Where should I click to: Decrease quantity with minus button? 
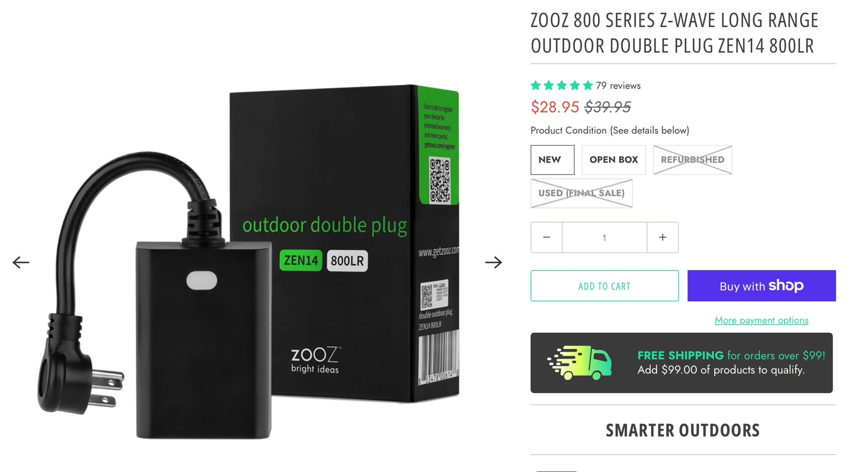(547, 237)
